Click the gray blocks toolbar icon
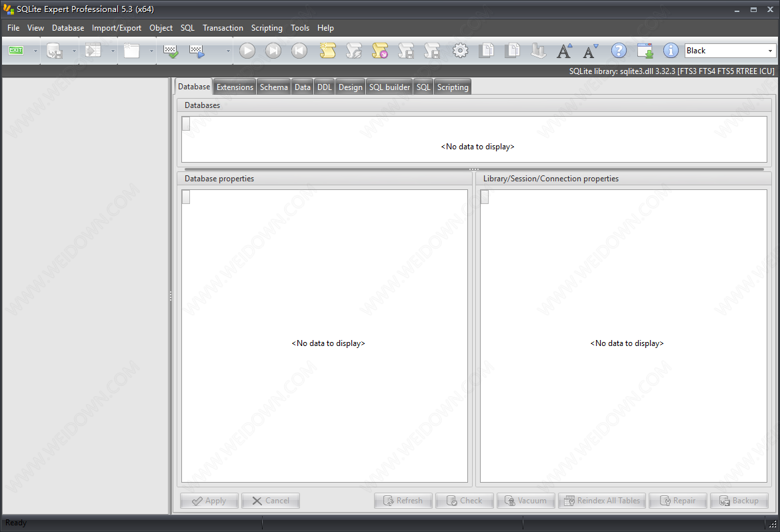 (x=538, y=51)
